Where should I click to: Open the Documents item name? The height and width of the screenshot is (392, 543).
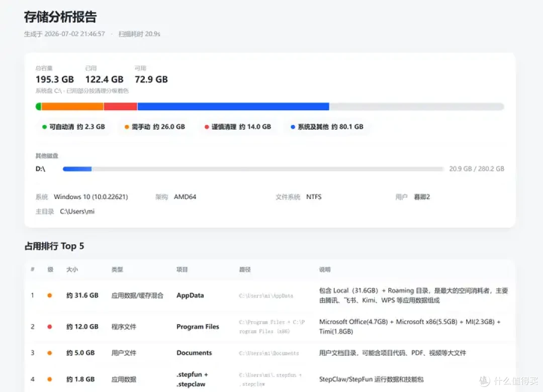(x=194, y=353)
